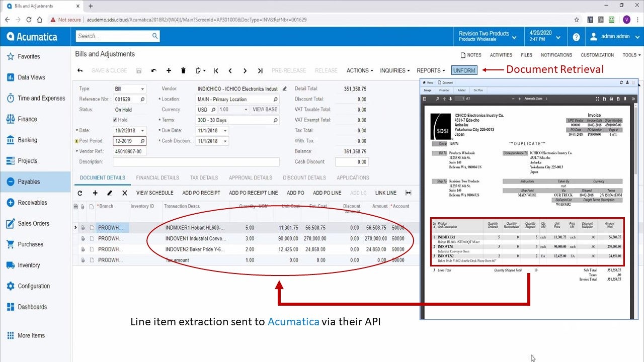Switch to DISCOUNT DETAILS tab
Image resolution: width=644 pixels, height=362 pixels.
(x=304, y=178)
